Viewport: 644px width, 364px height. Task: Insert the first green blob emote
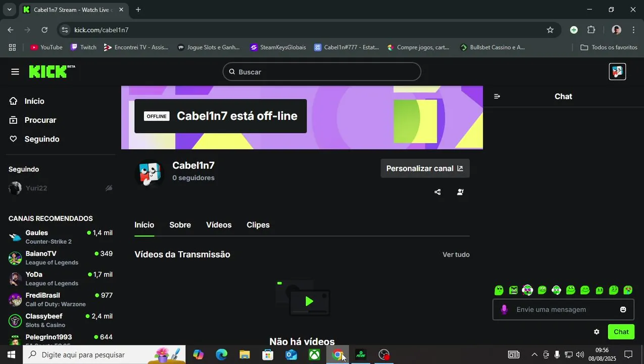point(499,290)
